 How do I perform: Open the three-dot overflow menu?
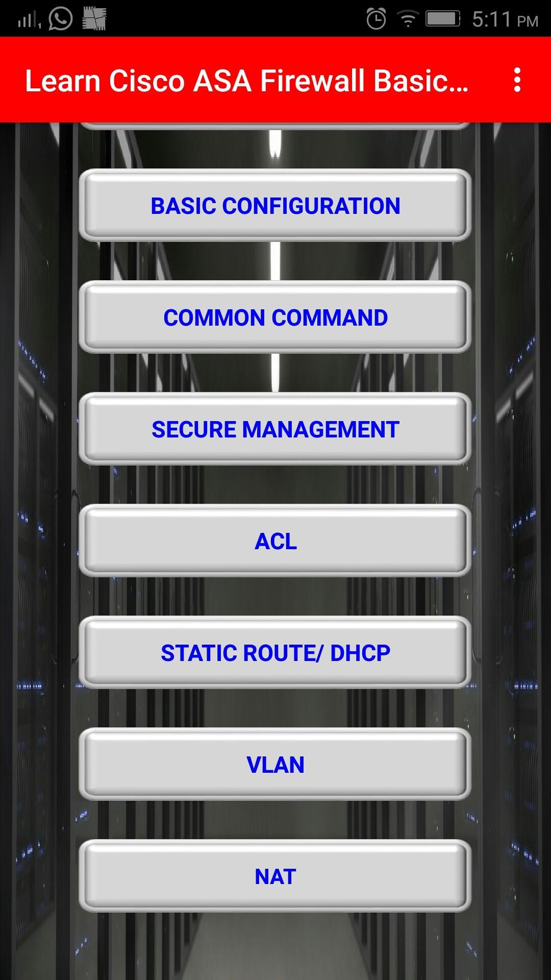tap(517, 80)
